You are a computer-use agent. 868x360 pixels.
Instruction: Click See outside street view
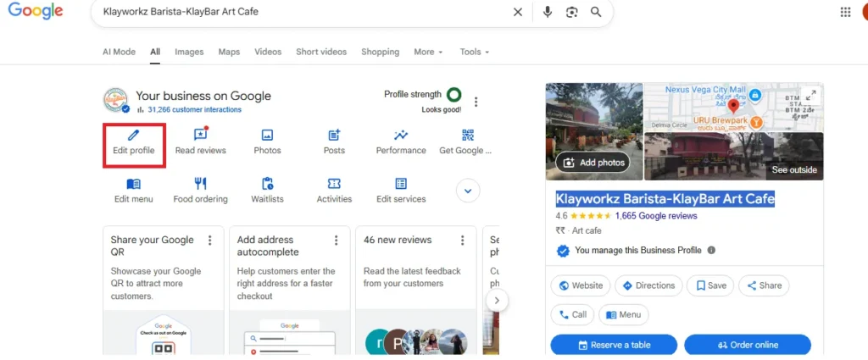(x=794, y=169)
